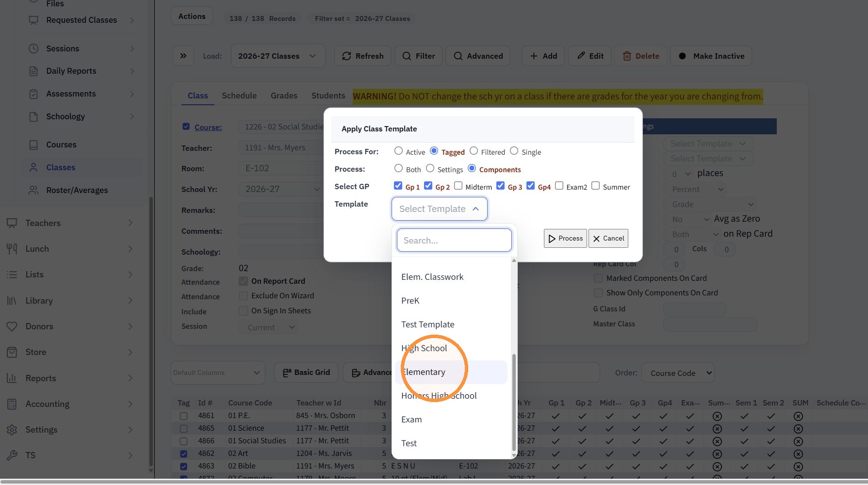Click the Requested Classes board icon

33,20
